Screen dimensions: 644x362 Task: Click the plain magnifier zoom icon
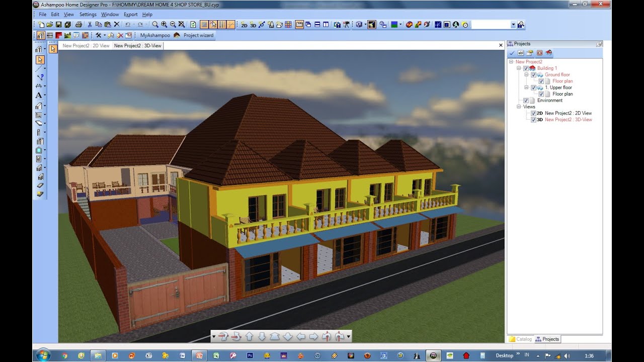pyautogui.click(x=155, y=24)
